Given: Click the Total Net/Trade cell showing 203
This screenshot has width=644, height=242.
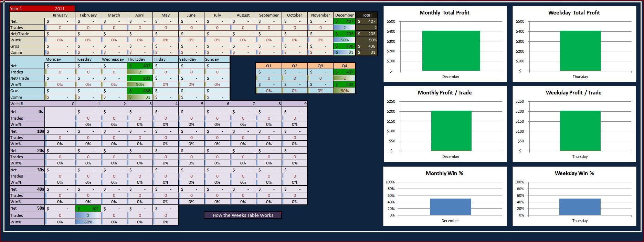Looking at the screenshot, I should (x=367, y=34).
